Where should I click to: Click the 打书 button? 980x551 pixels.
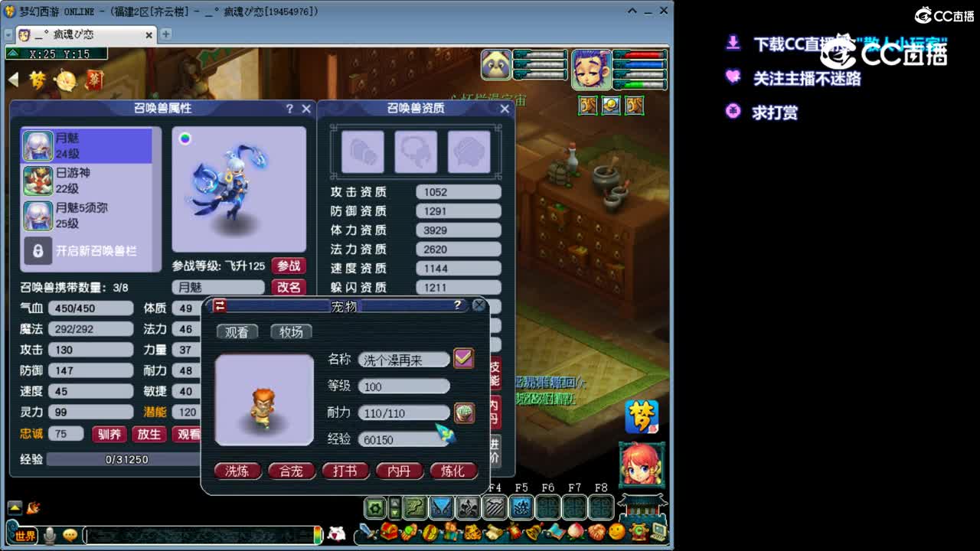(x=345, y=471)
